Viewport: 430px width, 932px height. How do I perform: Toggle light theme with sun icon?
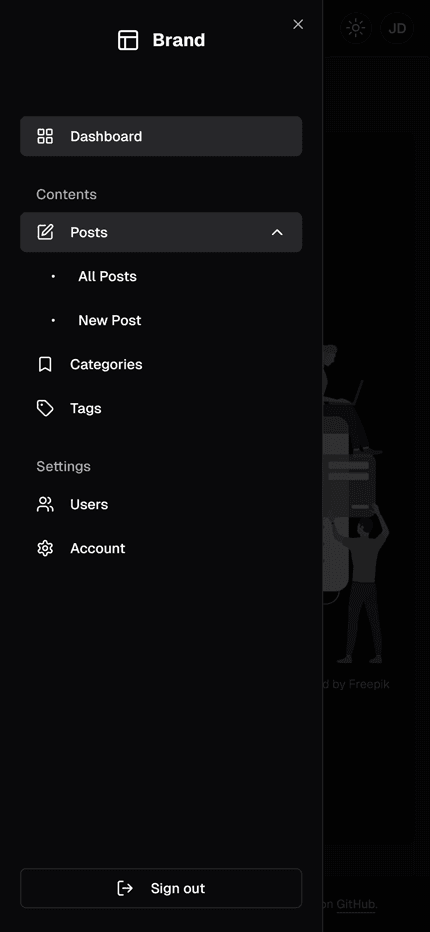point(356,28)
